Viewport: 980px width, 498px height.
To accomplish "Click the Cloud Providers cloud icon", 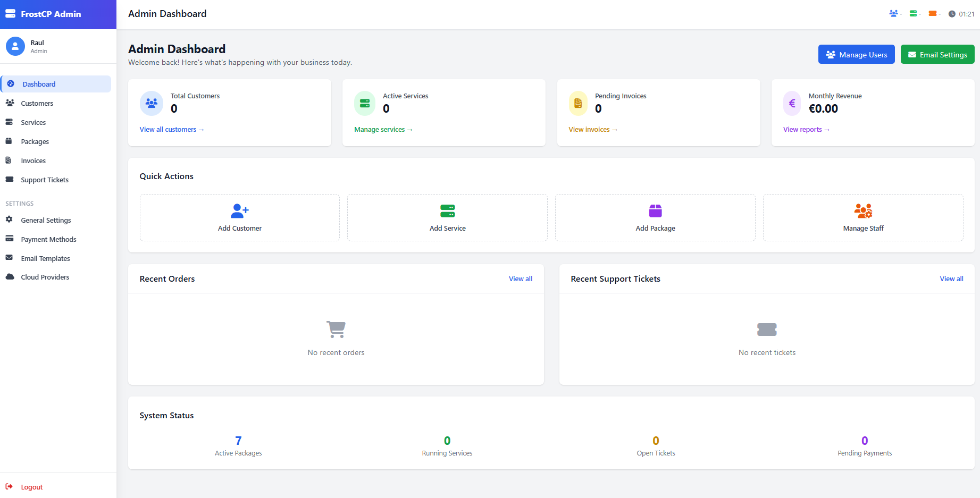I will [x=10, y=277].
